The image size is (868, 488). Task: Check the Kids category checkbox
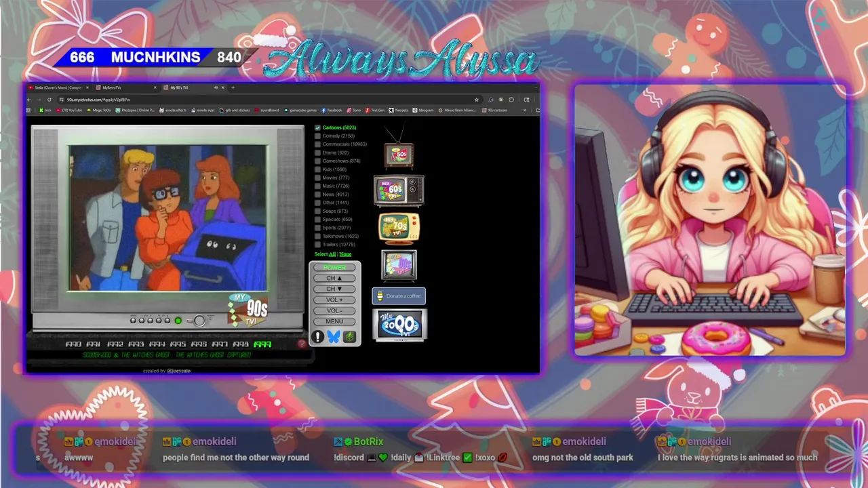click(317, 169)
